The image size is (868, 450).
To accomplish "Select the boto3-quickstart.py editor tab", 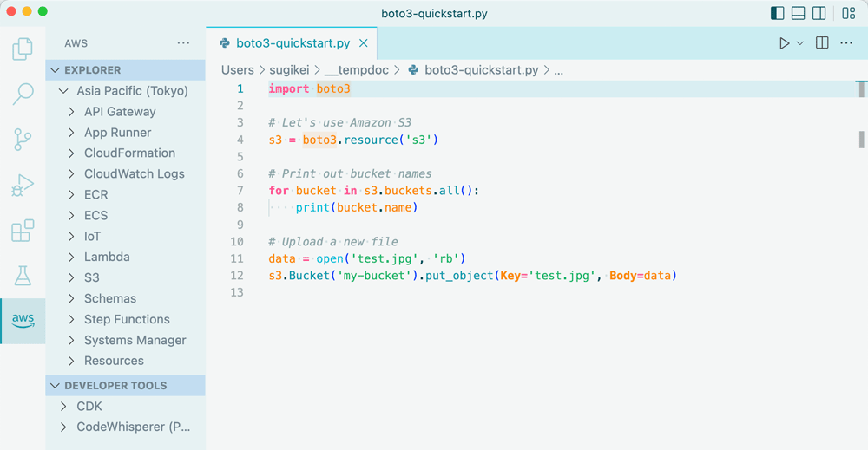I will [291, 43].
